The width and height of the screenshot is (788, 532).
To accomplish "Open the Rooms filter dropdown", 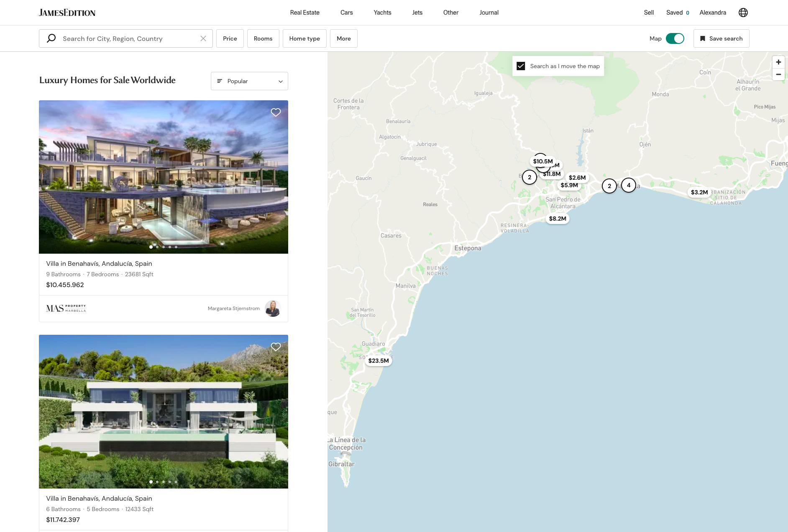I will coord(263,38).
